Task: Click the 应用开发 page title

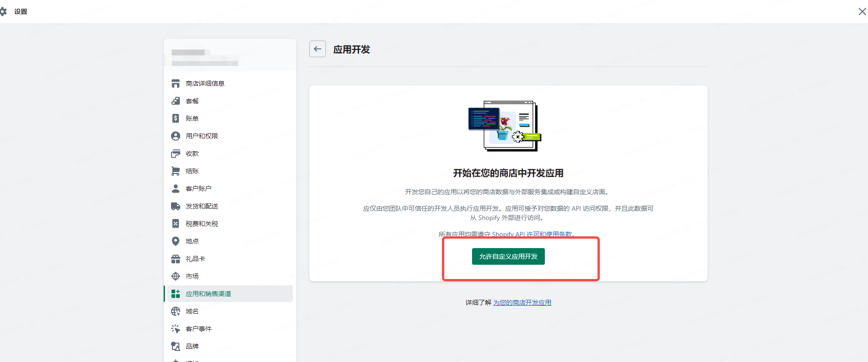Action: pyautogui.click(x=352, y=49)
